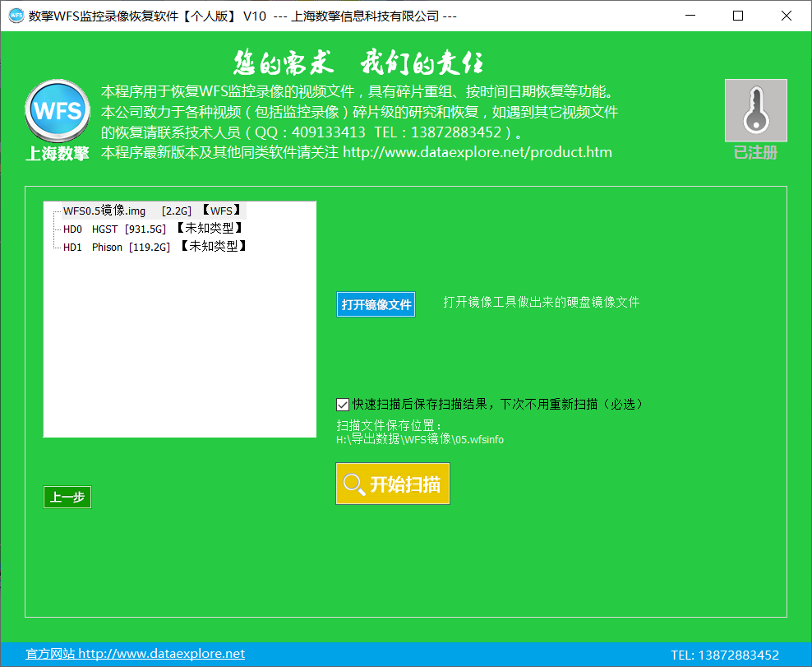Toggle save scan results checkbox
This screenshot has width=812, height=667.
(342, 405)
